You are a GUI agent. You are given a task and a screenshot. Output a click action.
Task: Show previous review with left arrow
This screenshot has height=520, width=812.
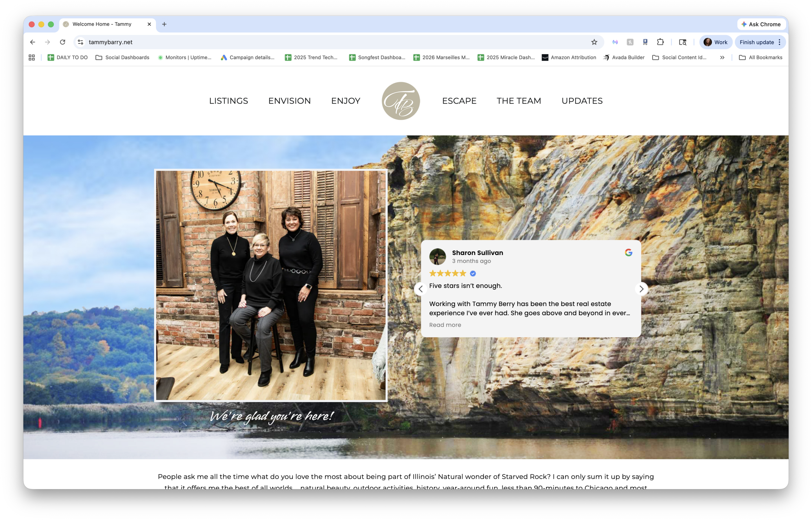pos(420,289)
